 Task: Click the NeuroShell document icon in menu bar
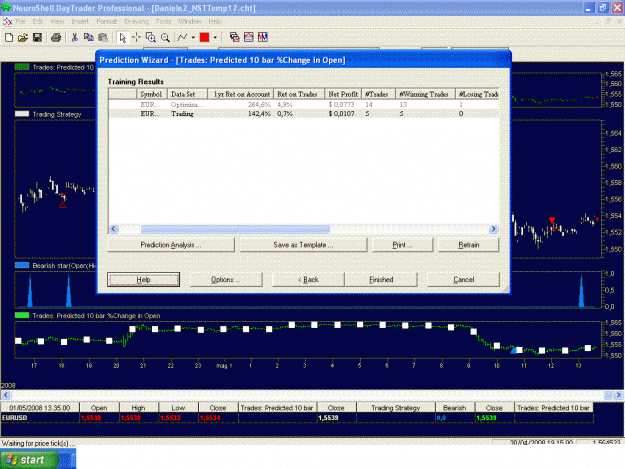tap(8, 22)
